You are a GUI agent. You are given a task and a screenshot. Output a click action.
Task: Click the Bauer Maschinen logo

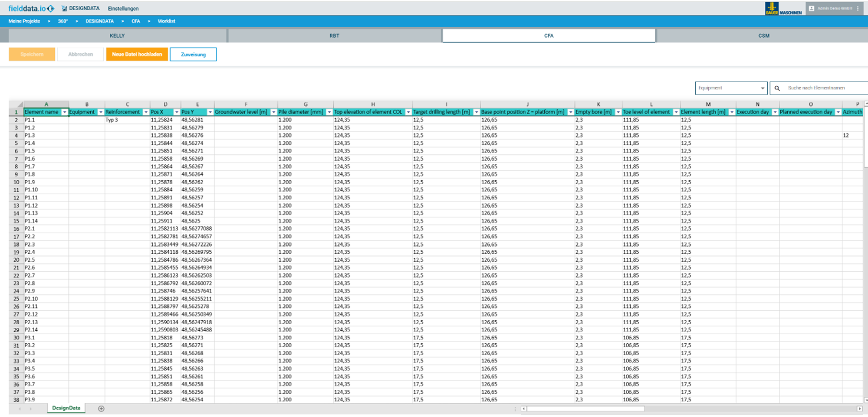click(x=783, y=8)
